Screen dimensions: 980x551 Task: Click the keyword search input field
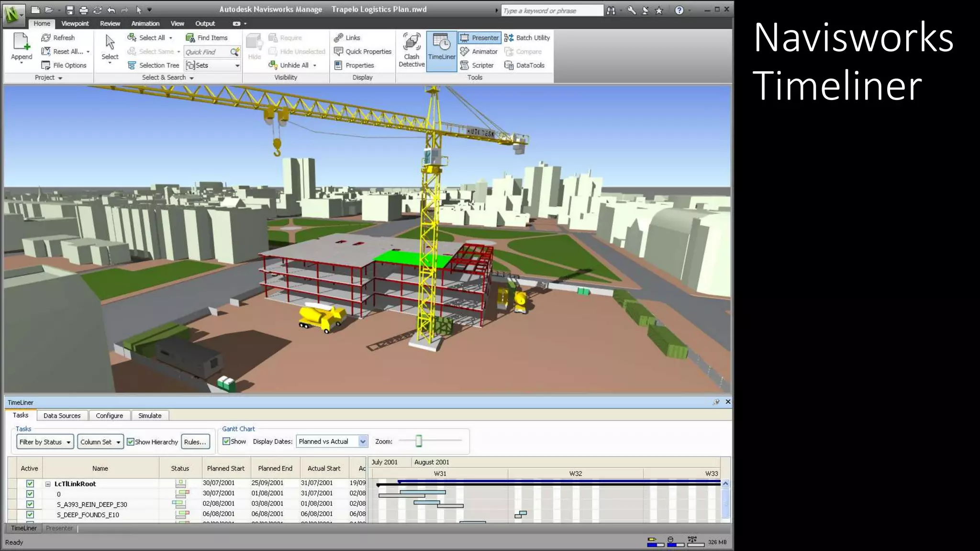[x=552, y=11]
